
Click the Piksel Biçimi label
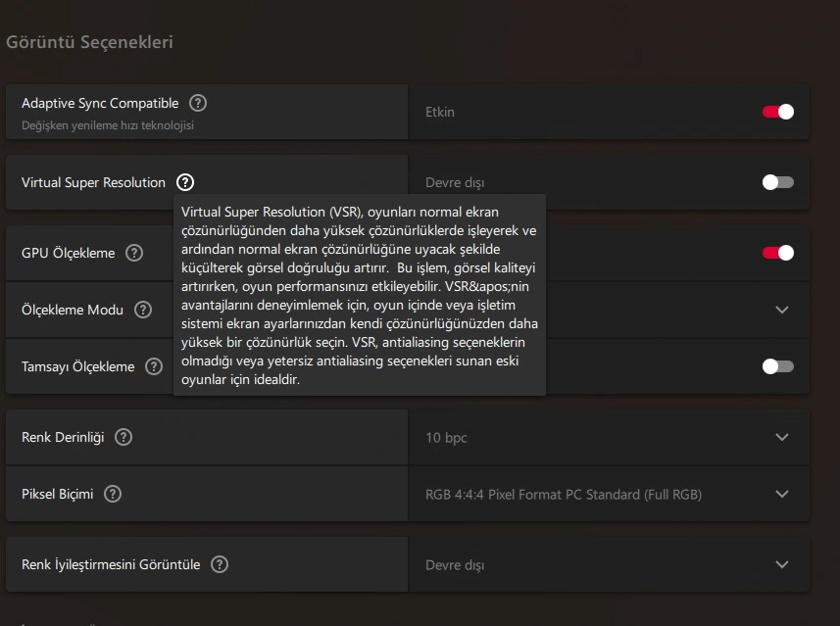pos(57,494)
